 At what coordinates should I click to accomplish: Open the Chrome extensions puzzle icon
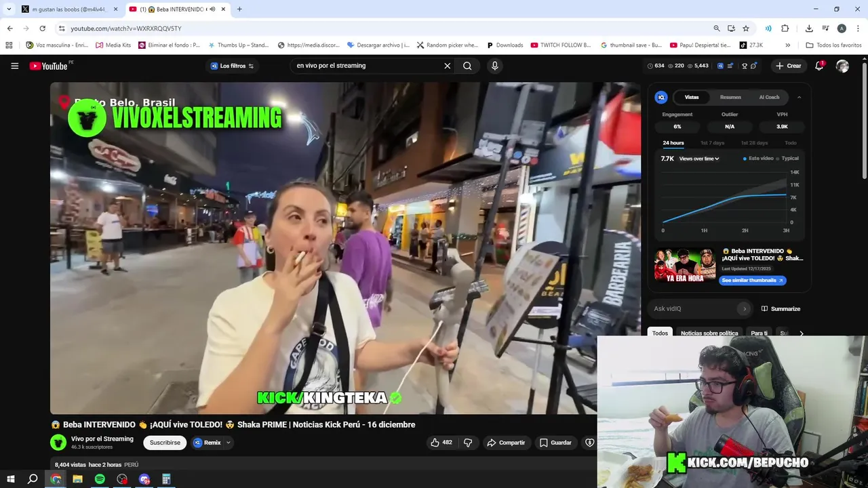785,28
